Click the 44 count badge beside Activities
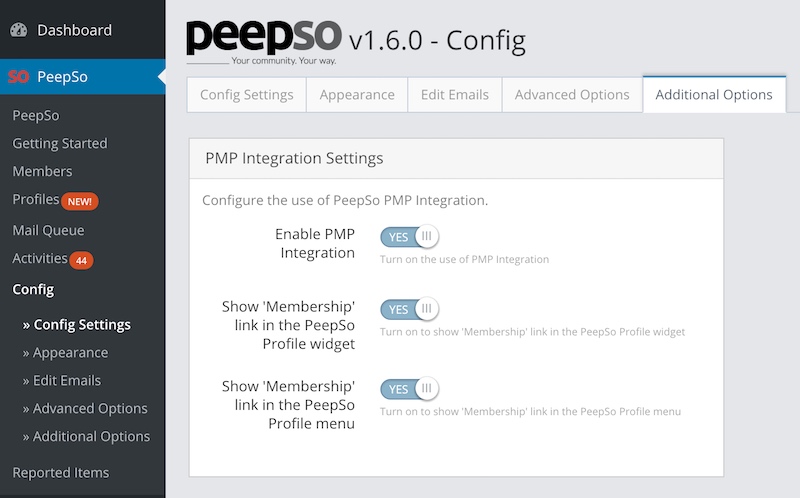800x498 pixels. [x=81, y=260]
